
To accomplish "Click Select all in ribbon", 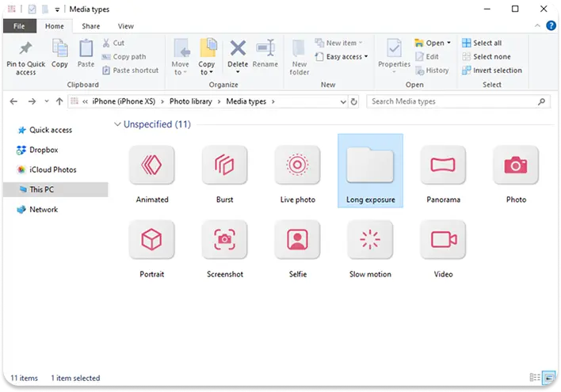I will click(482, 43).
